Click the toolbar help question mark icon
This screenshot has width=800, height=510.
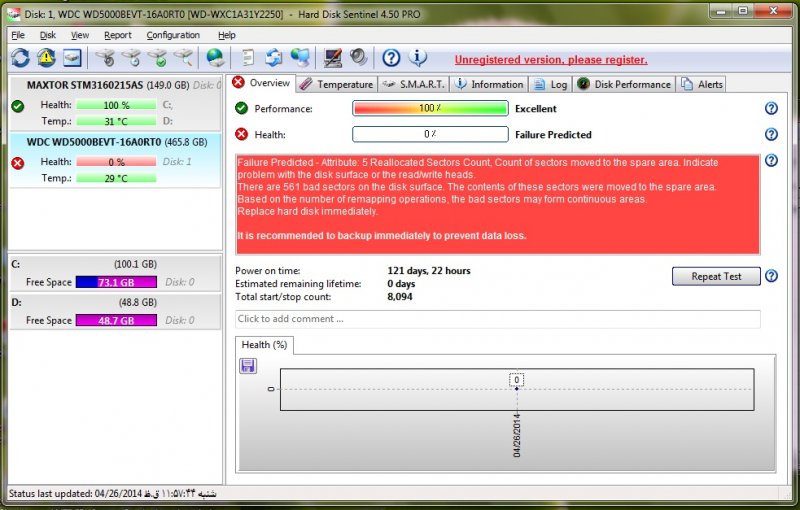click(391, 58)
